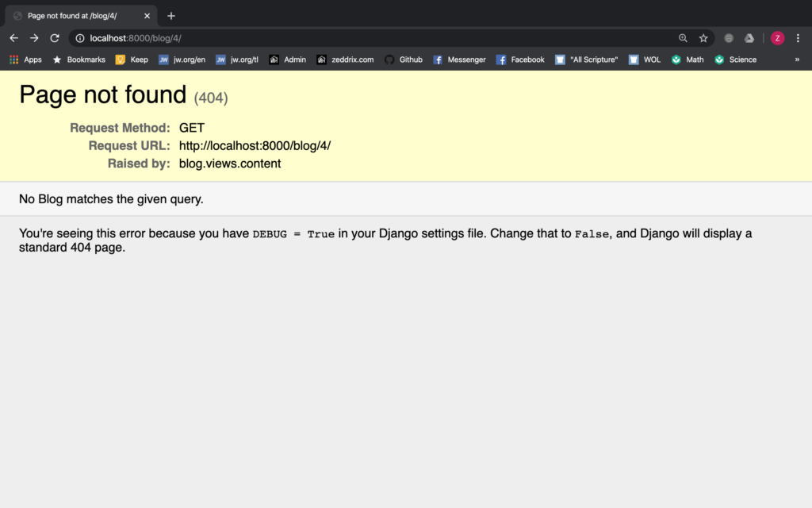812x508 pixels.
Task: Open the Z profile avatar
Action: click(x=777, y=38)
